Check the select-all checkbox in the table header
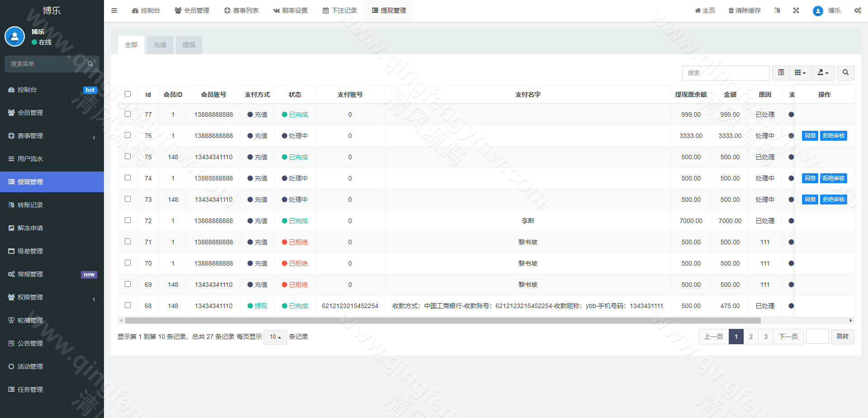The image size is (868, 418). [x=128, y=94]
